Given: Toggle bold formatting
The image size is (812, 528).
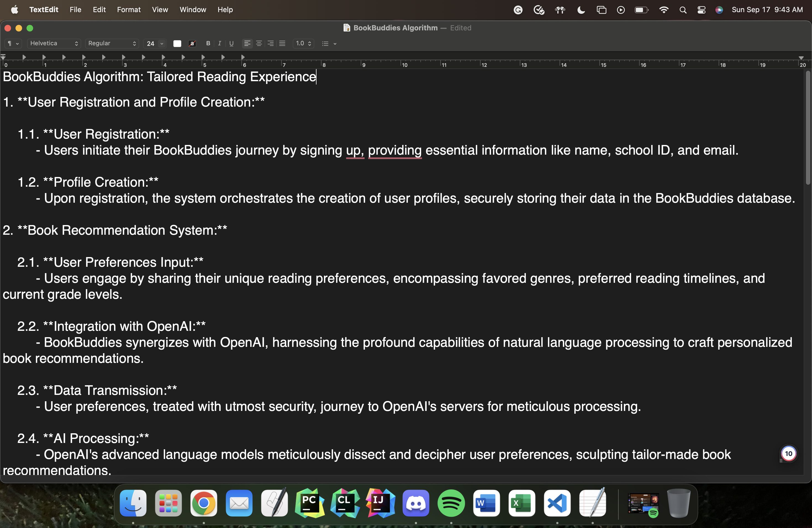Looking at the screenshot, I should click(x=208, y=44).
